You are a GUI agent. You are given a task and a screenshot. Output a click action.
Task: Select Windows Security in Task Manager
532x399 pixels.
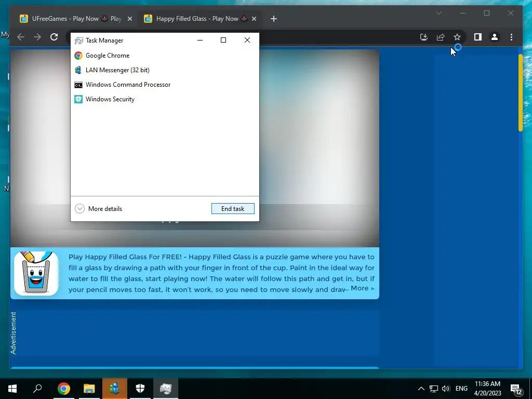(x=165, y=99)
